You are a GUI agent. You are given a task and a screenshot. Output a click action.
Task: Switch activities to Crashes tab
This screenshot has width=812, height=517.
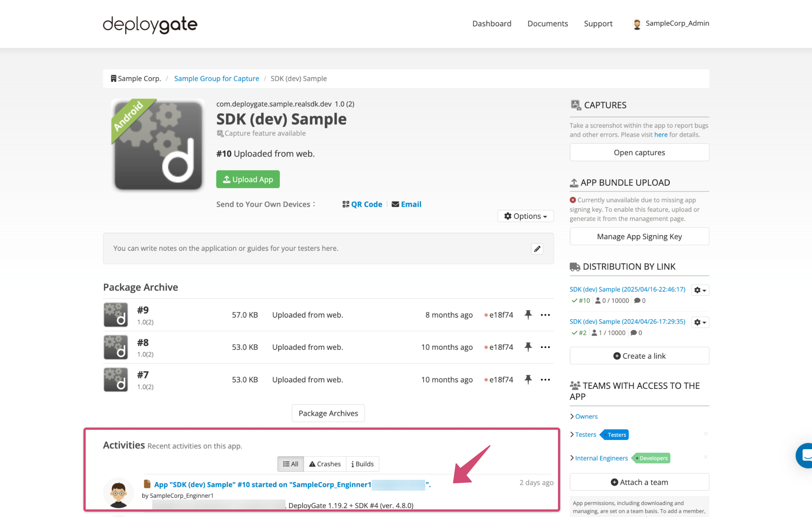[325, 464]
